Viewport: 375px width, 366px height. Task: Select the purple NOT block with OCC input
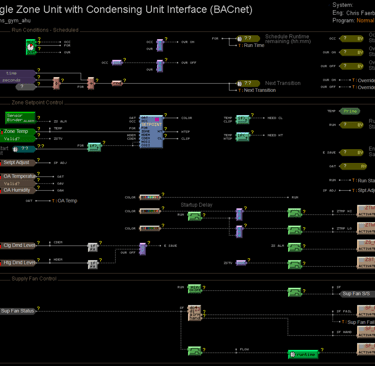[x=117, y=63]
